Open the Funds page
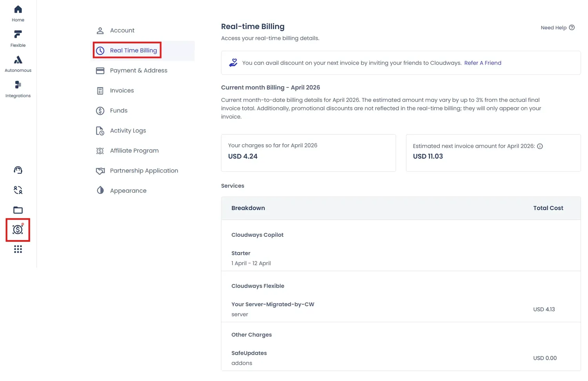The height and width of the screenshot is (381, 588). [119, 111]
